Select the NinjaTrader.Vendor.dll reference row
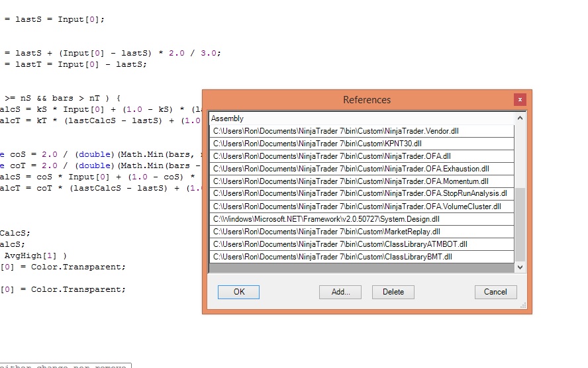 (x=362, y=131)
